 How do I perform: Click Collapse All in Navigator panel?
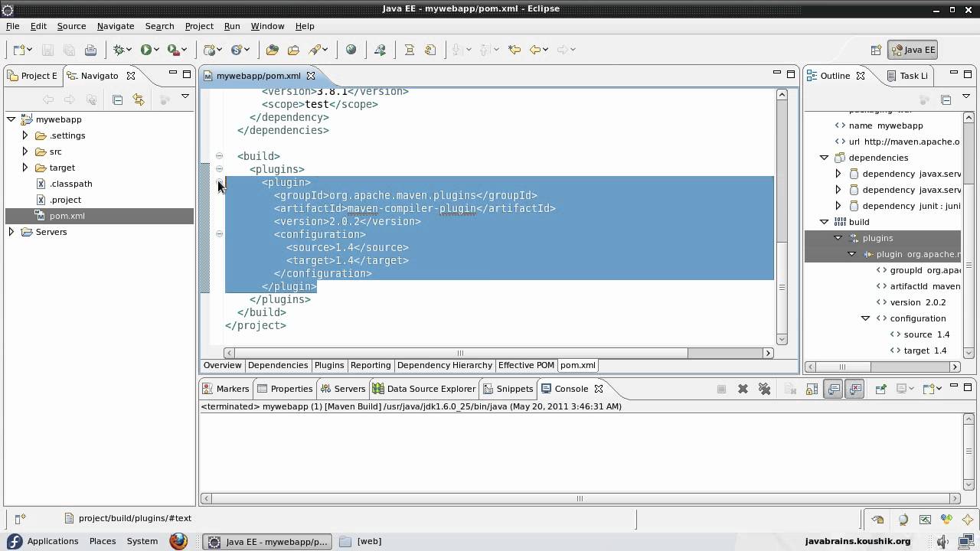click(117, 99)
